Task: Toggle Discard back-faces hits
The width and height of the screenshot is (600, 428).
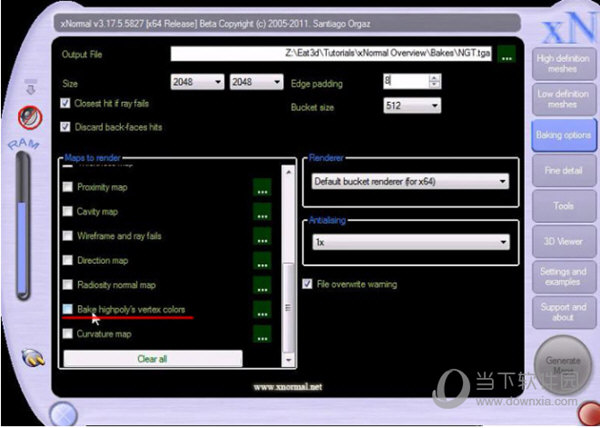Action: (x=65, y=127)
